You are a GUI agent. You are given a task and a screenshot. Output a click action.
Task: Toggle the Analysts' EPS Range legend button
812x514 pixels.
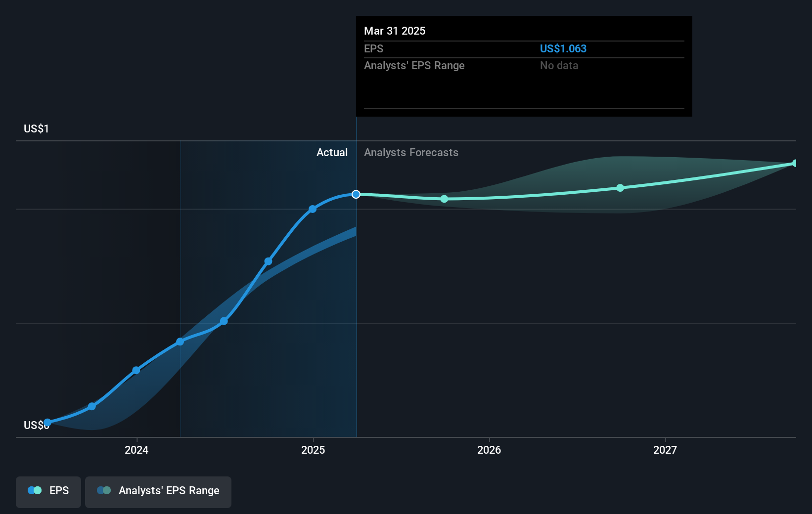point(158,492)
